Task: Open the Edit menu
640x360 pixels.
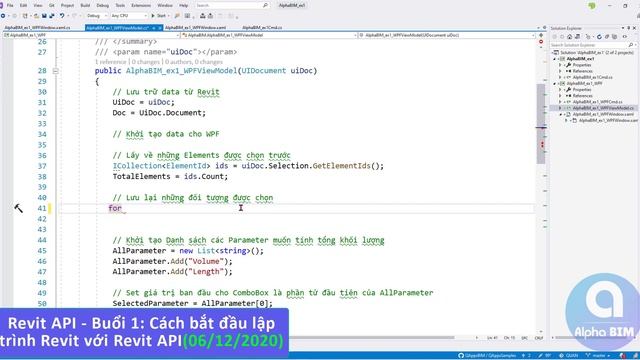Action: [x=23, y=5]
